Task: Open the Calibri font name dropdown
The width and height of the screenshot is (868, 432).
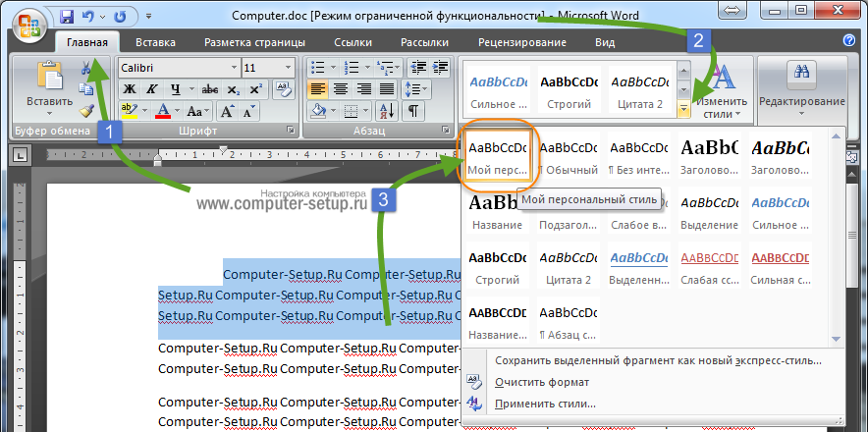Action: pyautogui.click(x=234, y=68)
